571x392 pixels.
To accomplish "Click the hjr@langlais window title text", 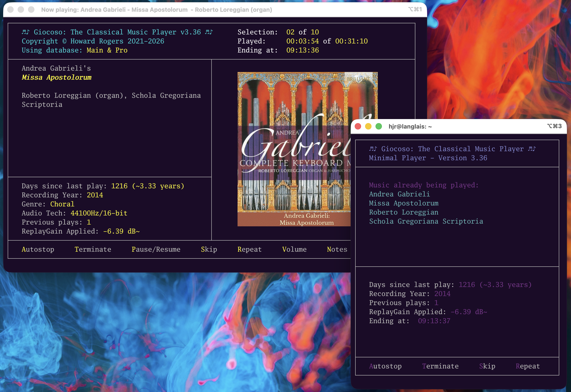I will [x=410, y=127].
